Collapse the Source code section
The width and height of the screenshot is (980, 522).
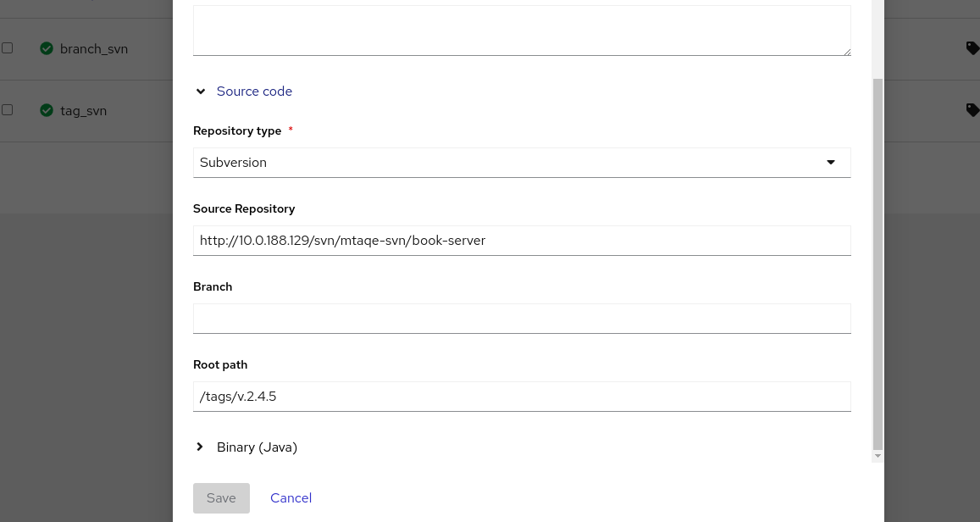[x=201, y=92]
